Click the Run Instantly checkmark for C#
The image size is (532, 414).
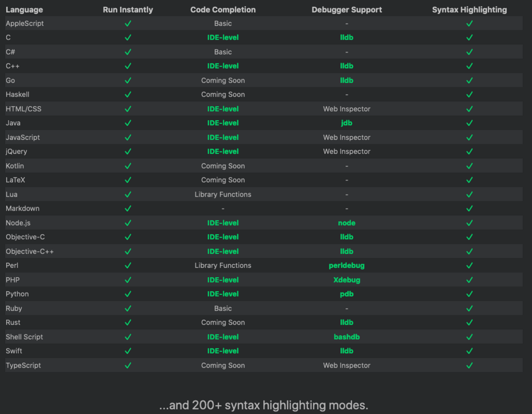coord(128,52)
